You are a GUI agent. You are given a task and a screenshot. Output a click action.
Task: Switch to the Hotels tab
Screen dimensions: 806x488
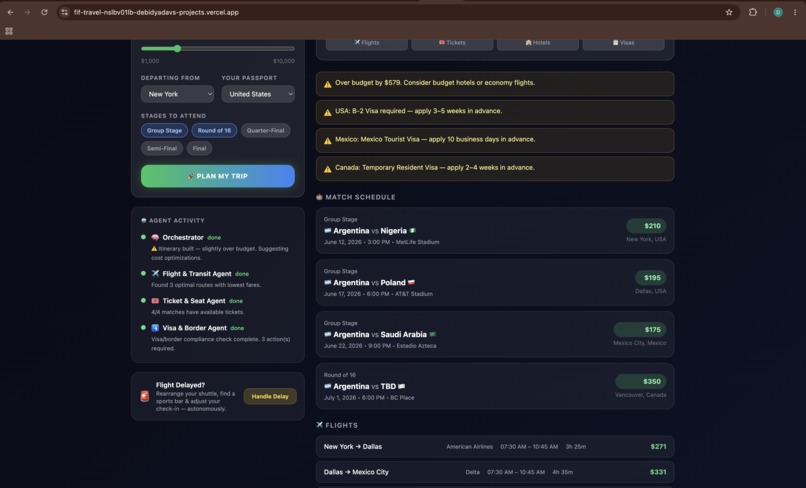point(538,43)
